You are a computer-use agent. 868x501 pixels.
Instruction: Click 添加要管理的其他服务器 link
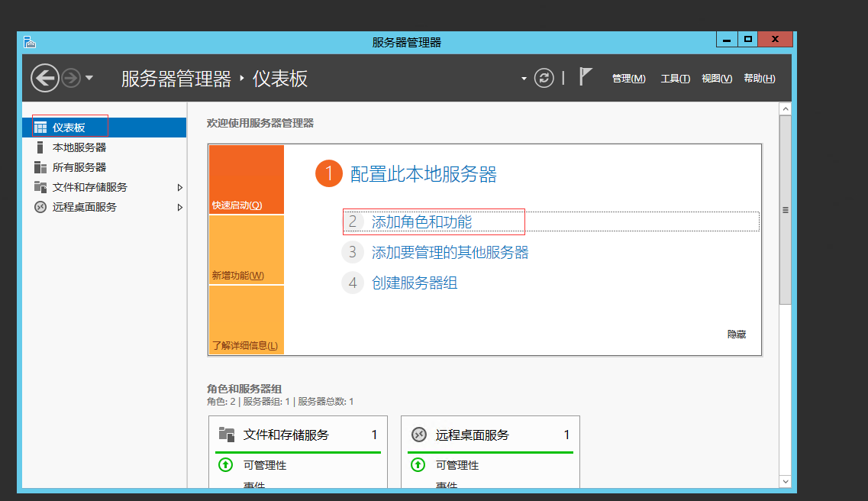point(450,252)
